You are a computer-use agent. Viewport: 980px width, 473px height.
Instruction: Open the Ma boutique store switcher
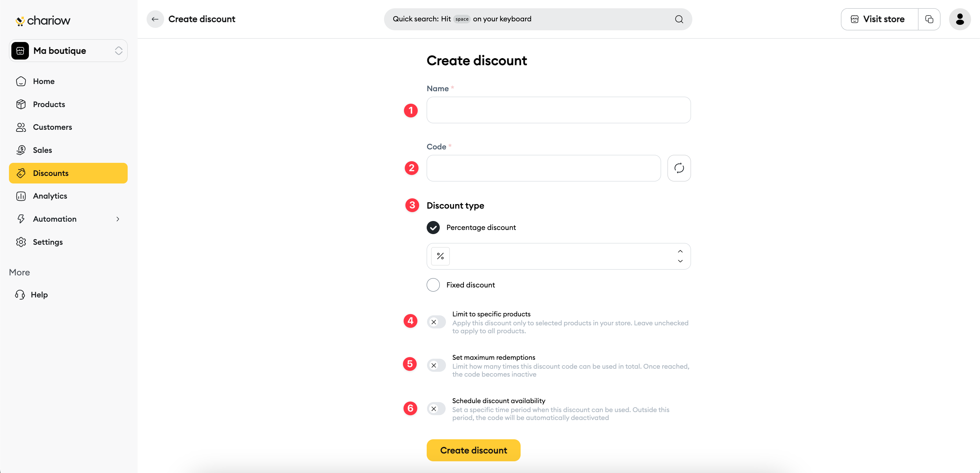click(68, 51)
